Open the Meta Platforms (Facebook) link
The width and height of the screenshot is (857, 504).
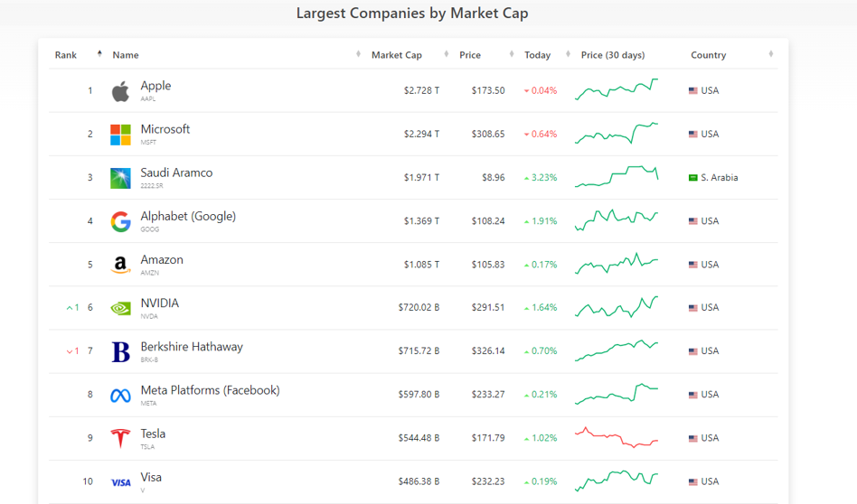210,390
